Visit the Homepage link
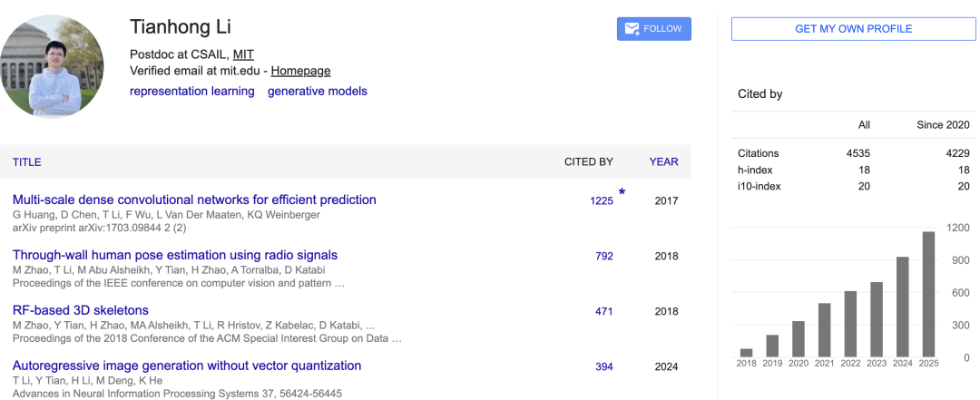The image size is (980, 400). 300,71
